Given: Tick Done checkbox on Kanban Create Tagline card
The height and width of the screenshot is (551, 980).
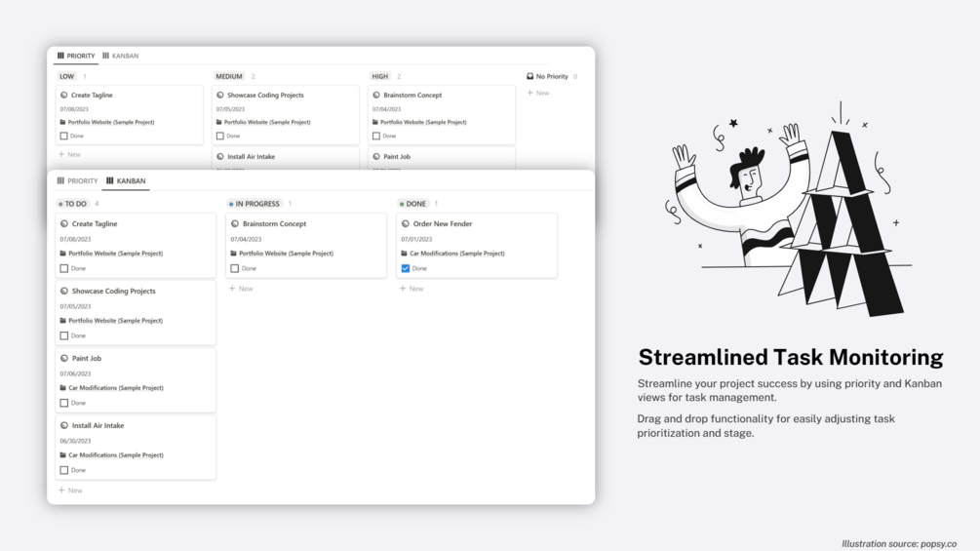Looking at the screenshot, I should 63,268.
